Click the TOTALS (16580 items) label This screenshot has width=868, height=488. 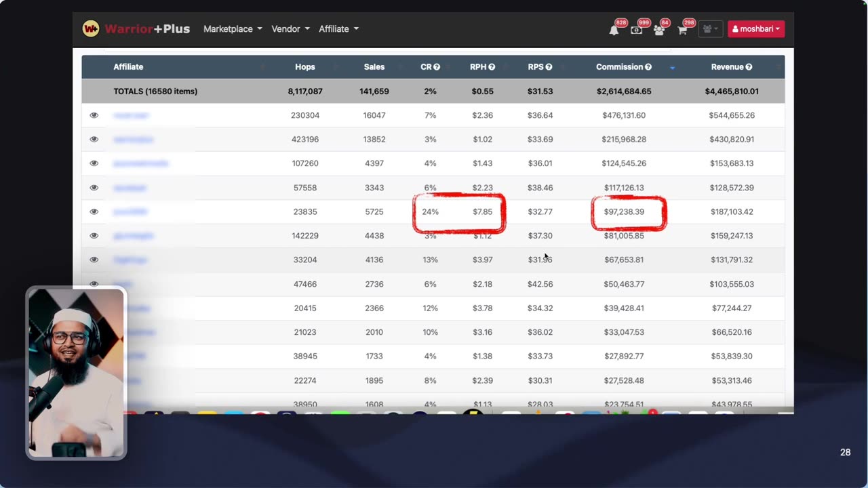coord(155,91)
